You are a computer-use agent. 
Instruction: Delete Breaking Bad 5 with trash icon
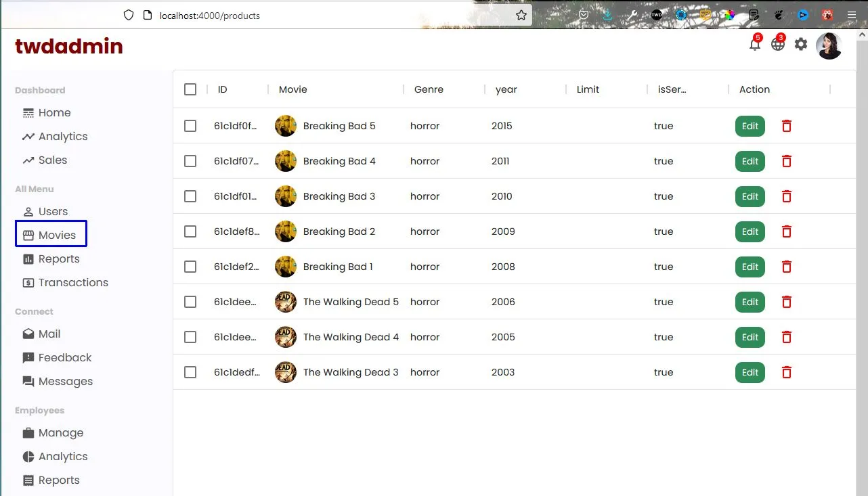787,126
